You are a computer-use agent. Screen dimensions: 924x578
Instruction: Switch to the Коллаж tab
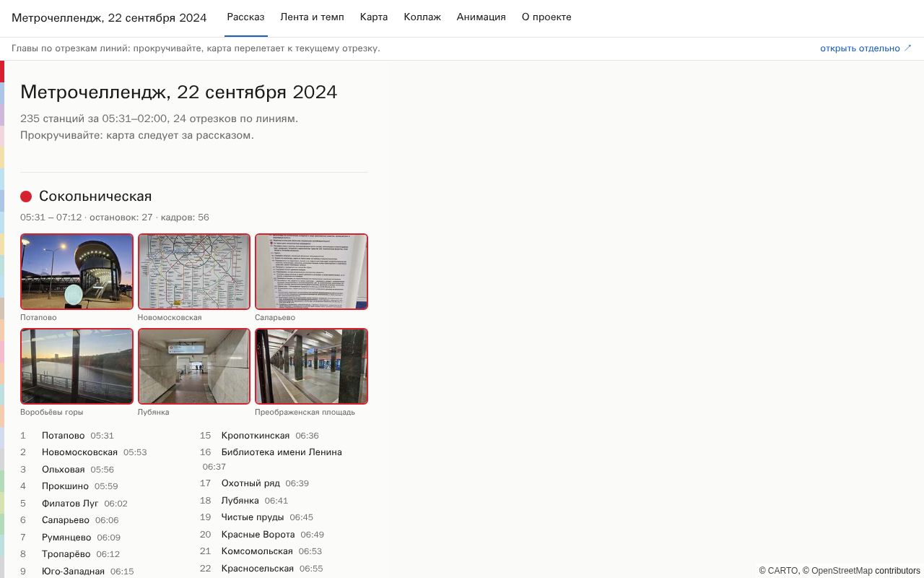tap(422, 17)
